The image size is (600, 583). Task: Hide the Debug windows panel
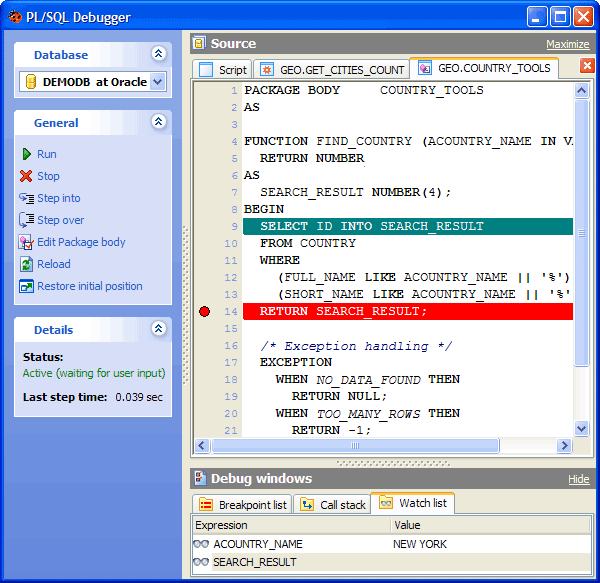[x=578, y=479]
